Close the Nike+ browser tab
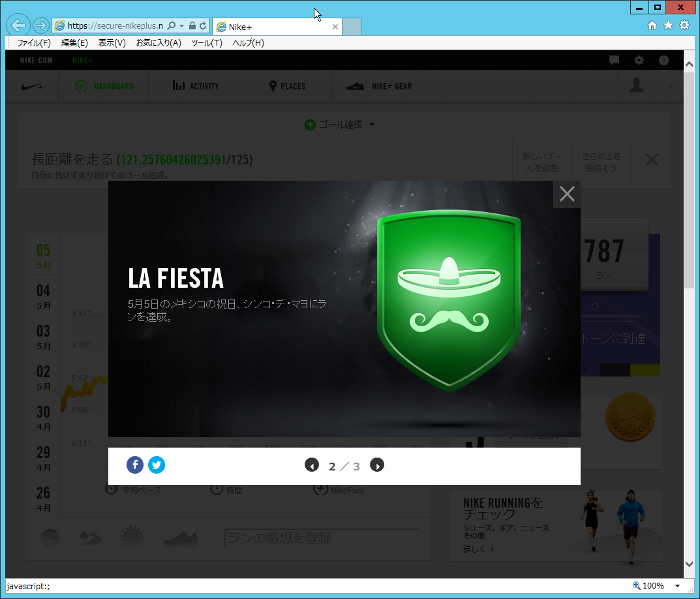Image resolution: width=700 pixels, height=599 pixels. (335, 27)
